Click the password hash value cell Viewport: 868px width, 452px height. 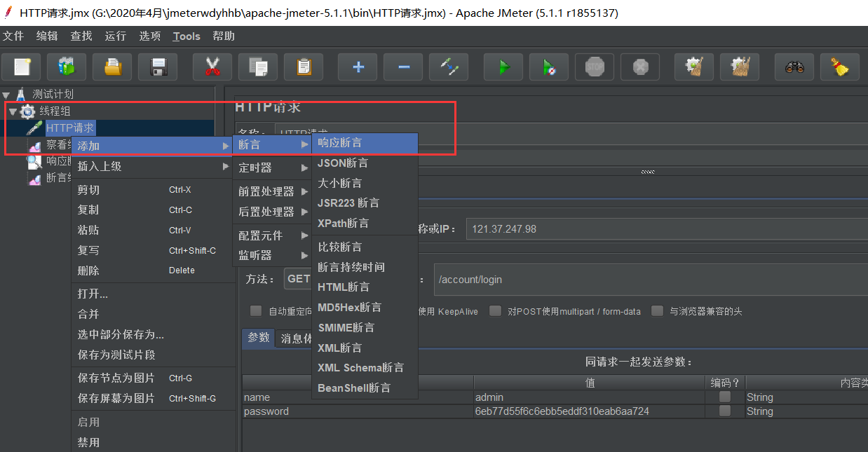589,411
